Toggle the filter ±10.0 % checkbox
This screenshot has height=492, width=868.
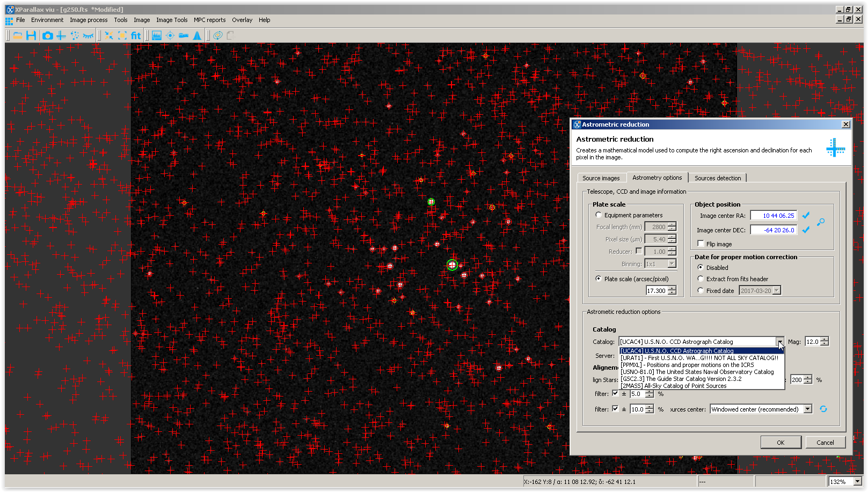point(615,409)
